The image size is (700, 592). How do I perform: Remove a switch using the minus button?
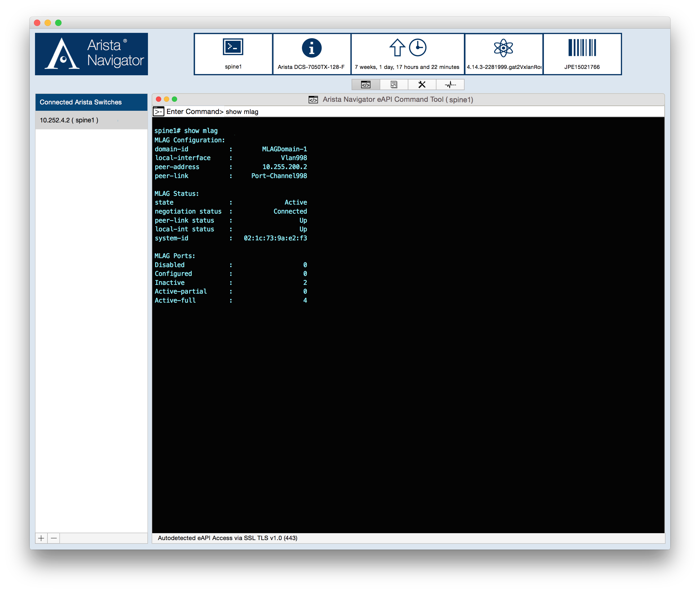tap(54, 538)
